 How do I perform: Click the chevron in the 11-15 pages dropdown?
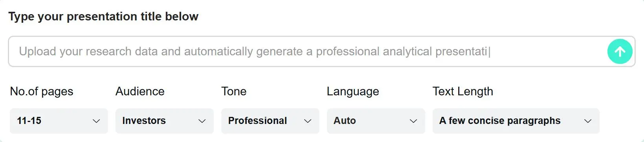point(96,121)
